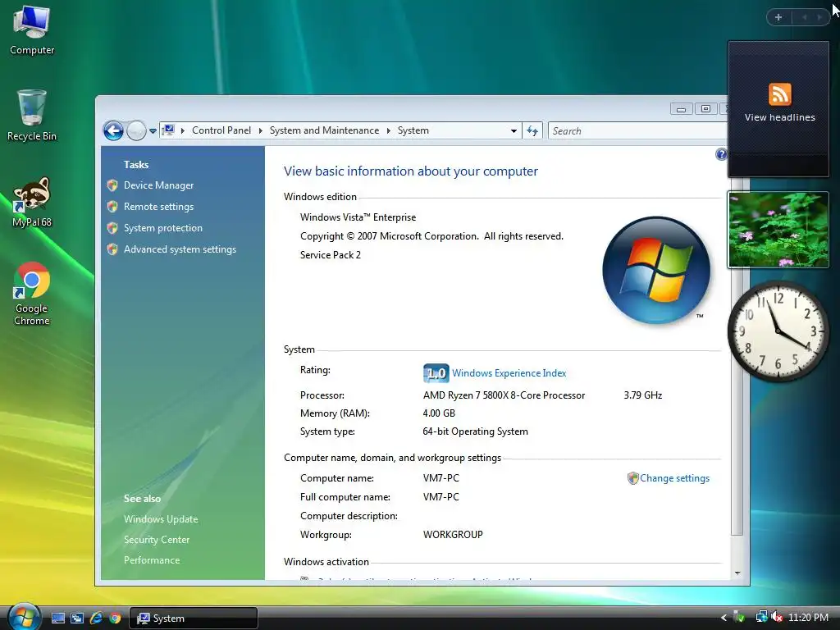Open the Windows Experience Index link
Viewport: 840px width, 630px height.
click(x=509, y=373)
